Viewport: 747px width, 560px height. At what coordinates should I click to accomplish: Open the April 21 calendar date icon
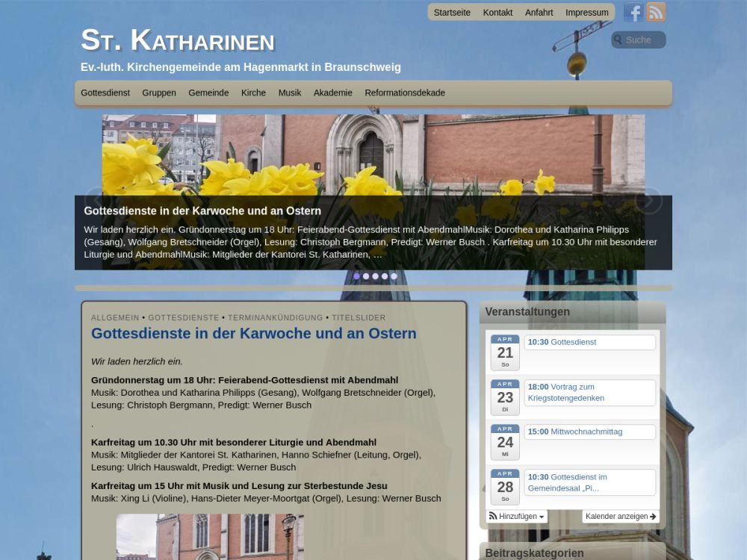pyautogui.click(x=505, y=352)
